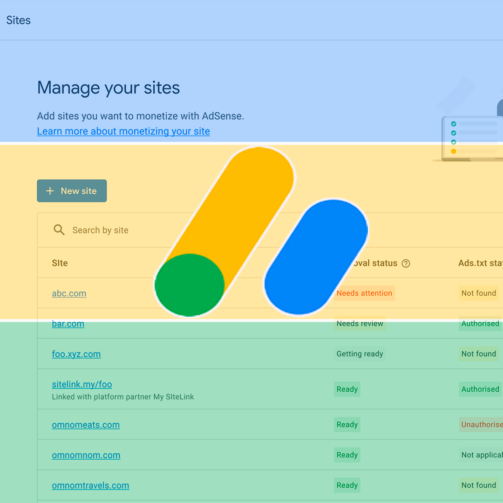
Task: Click Ready status in omnomeats.com row
Action: (347, 424)
